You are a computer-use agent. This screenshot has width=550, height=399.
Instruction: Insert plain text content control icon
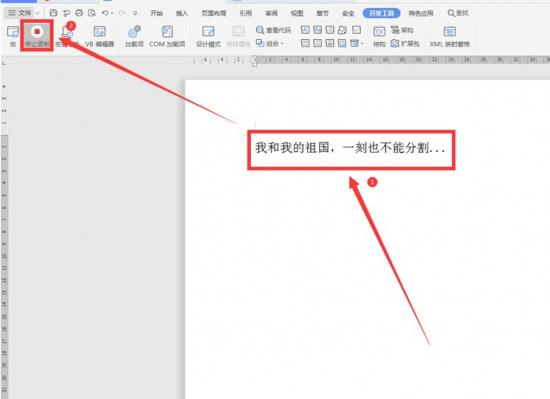click(317, 30)
